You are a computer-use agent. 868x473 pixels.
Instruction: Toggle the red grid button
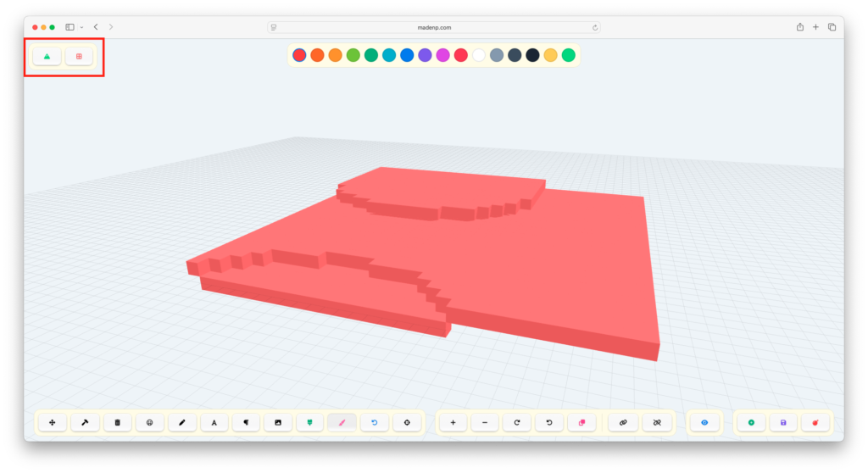click(79, 57)
